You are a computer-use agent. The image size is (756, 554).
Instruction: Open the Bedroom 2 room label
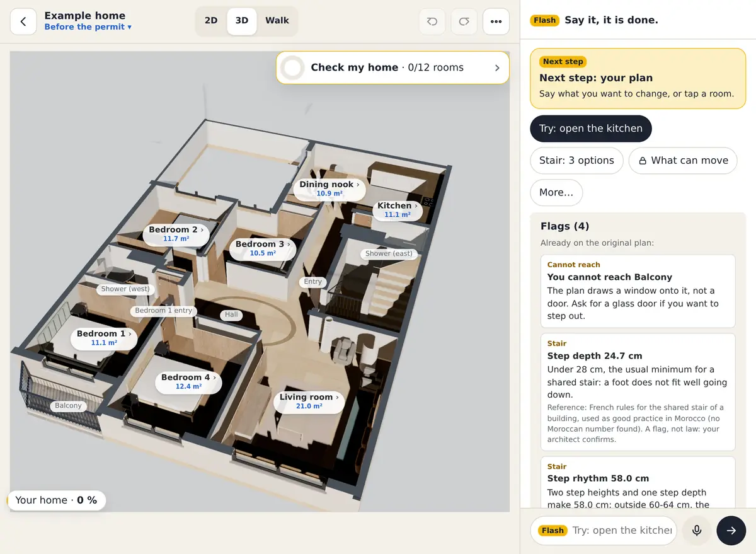pos(176,234)
